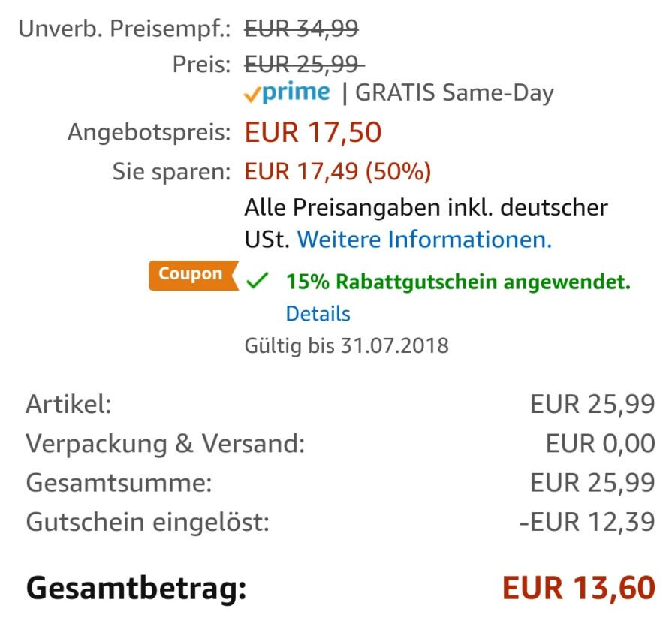Click the Unverb. Preisempf. label
This screenshot has height=621, width=672.
click(125, 29)
